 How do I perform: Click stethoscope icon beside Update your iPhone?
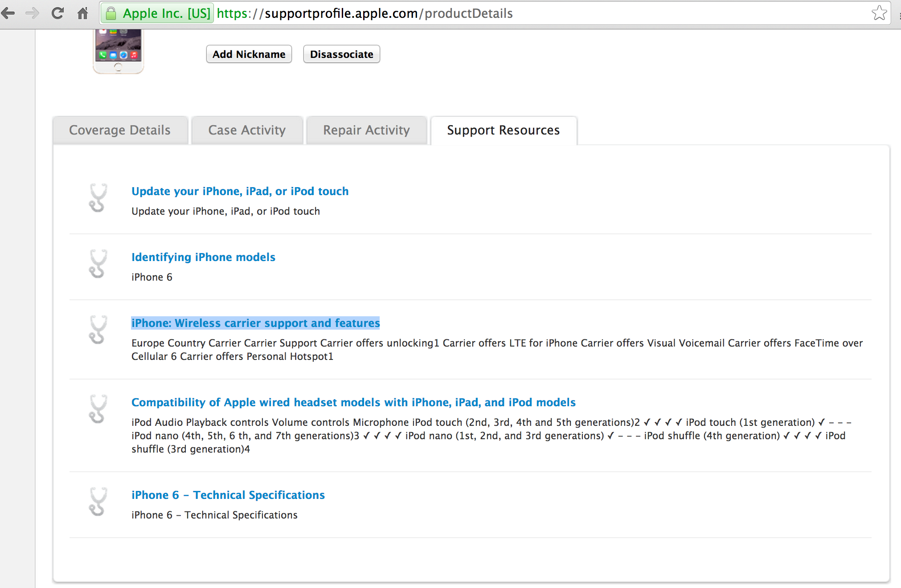tap(98, 198)
